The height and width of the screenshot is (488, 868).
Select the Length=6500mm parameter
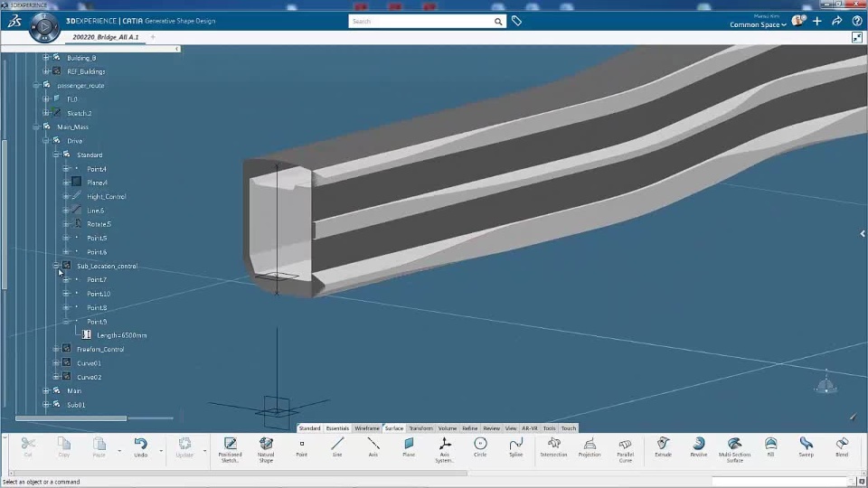coord(122,335)
